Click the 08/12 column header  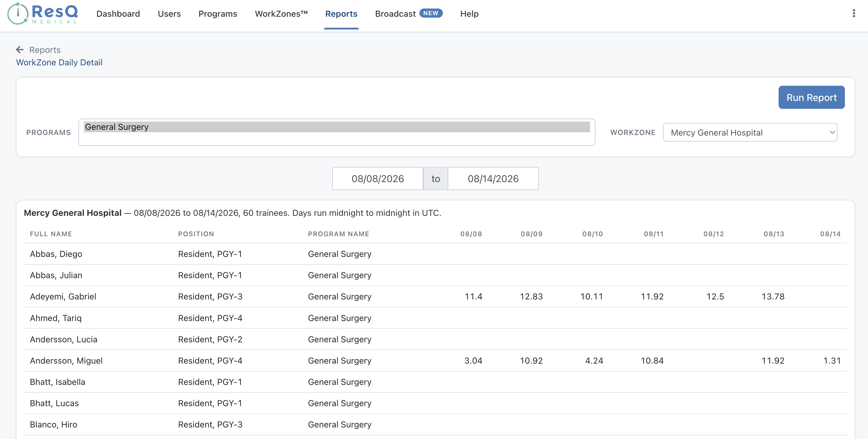pyautogui.click(x=713, y=234)
